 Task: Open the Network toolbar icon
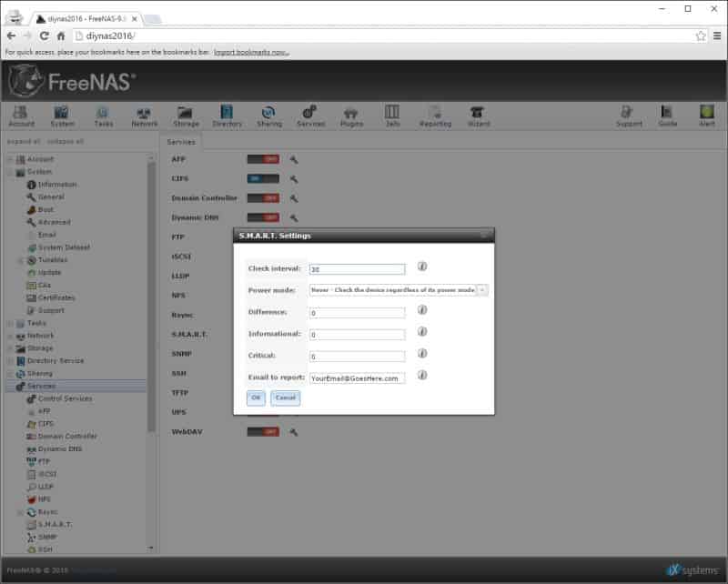pyautogui.click(x=144, y=116)
